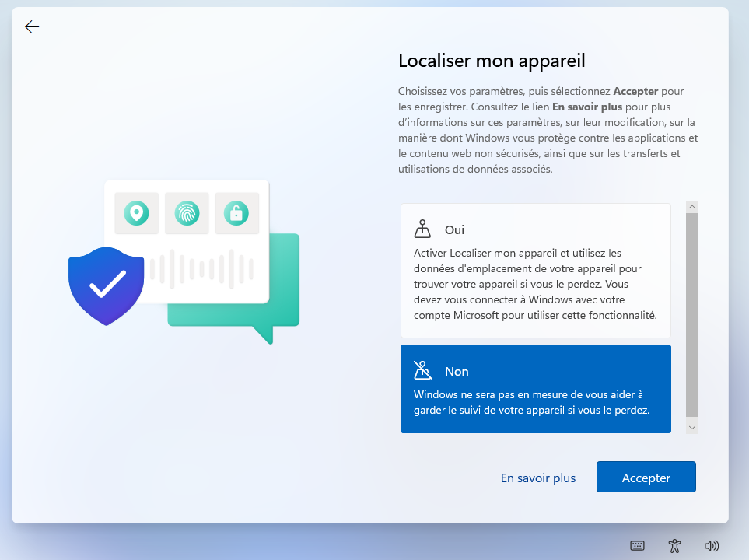Click the Localiser mon appareil heading
The height and width of the screenshot is (560, 749).
tap(492, 61)
